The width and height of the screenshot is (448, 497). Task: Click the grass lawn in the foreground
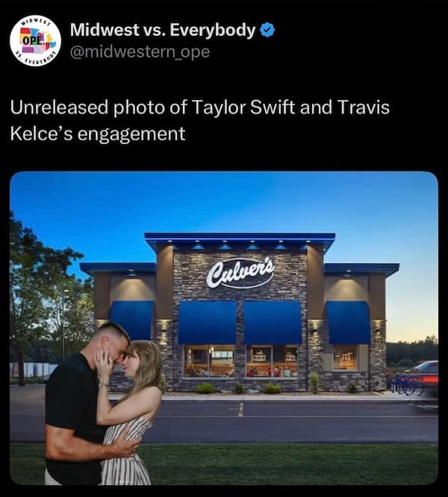(285, 463)
